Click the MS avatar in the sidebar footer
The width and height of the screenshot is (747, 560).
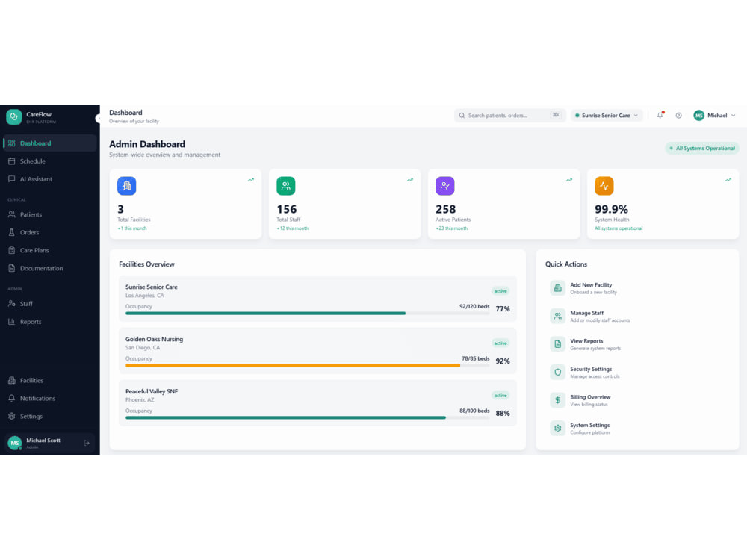15,443
